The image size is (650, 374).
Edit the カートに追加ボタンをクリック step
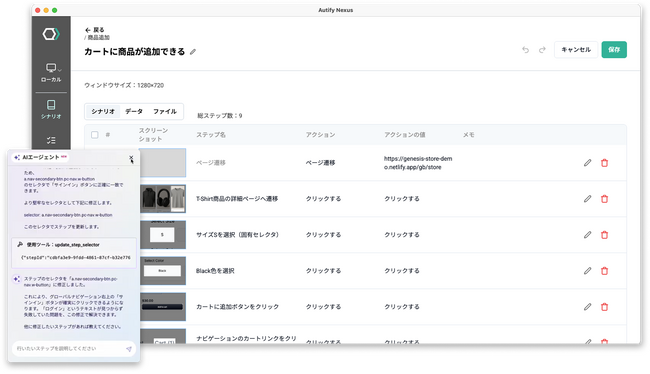(587, 307)
